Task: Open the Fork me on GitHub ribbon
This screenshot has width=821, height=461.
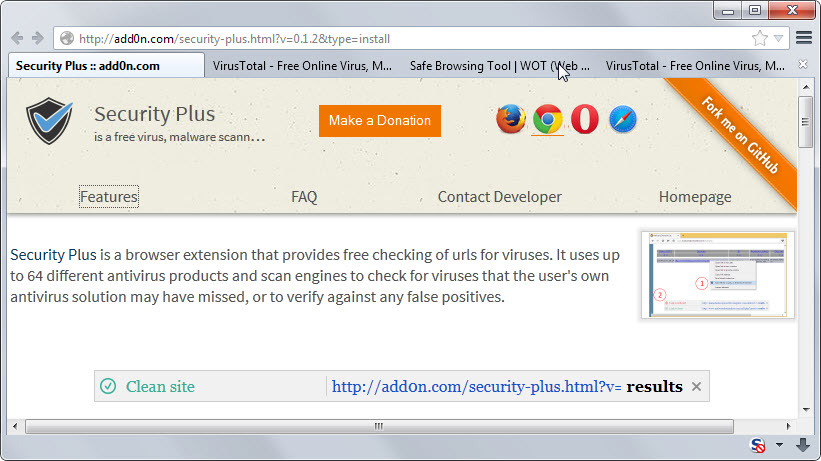Action: coord(739,135)
